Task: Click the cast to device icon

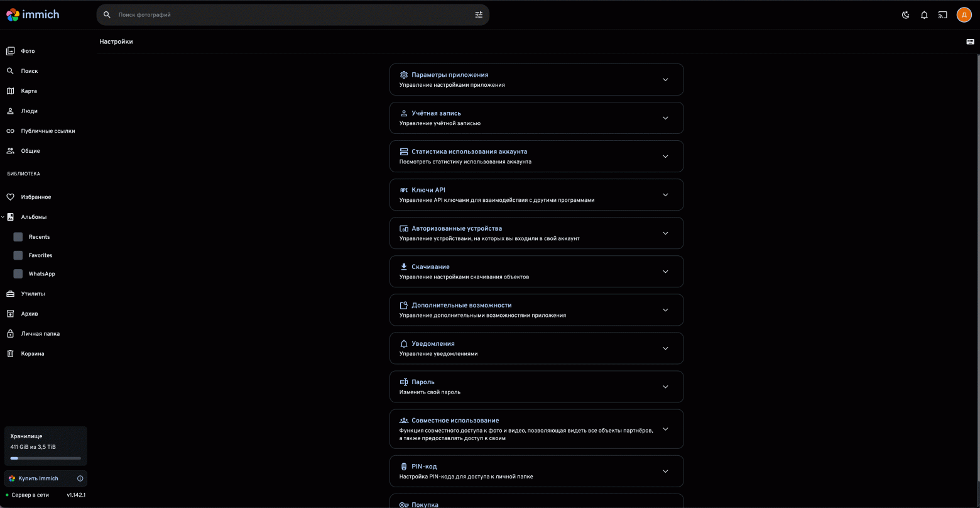Action: [942, 15]
